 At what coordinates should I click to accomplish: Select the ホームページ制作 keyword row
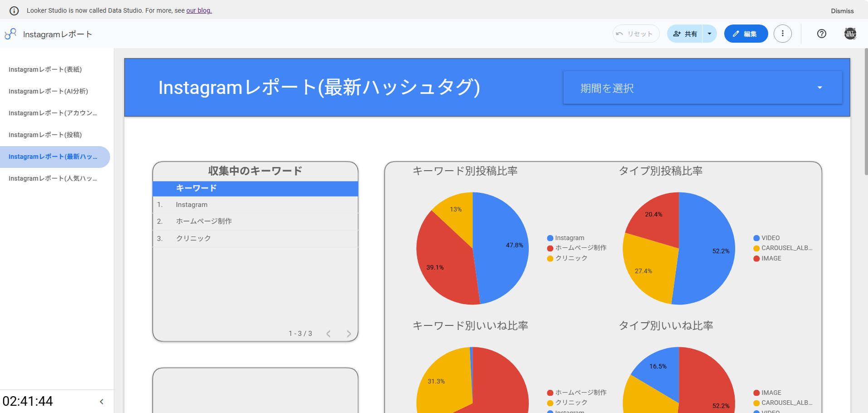pos(255,221)
